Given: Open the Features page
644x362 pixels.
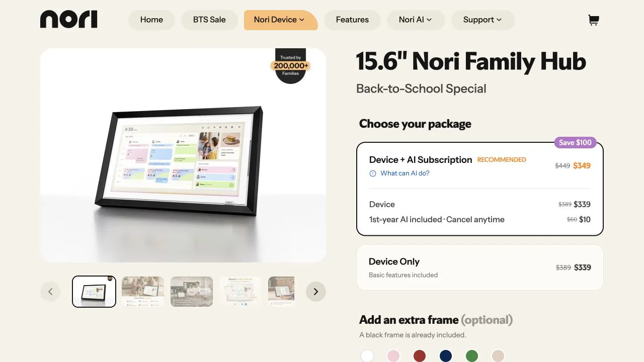Looking at the screenshot, I should 352,20.
